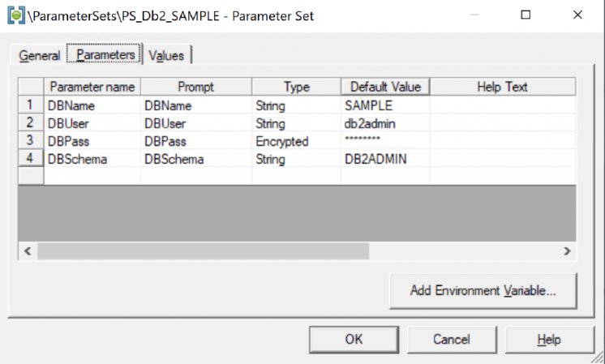Click the DBName parameter name cell
Screen dimensions: 605x364
click(x=92, y=105)
